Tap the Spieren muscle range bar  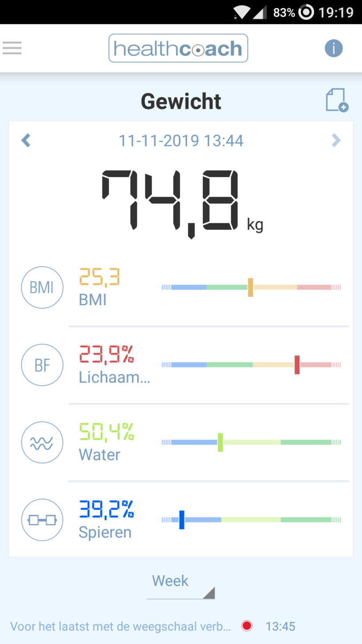pyautogui.click(x=251, y=520)
